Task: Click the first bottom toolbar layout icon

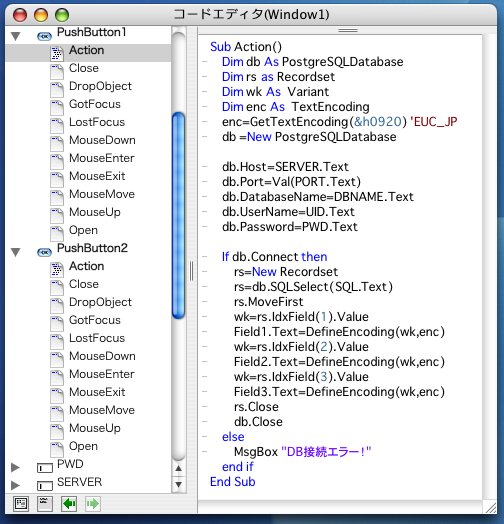Action: click(21, 504)
